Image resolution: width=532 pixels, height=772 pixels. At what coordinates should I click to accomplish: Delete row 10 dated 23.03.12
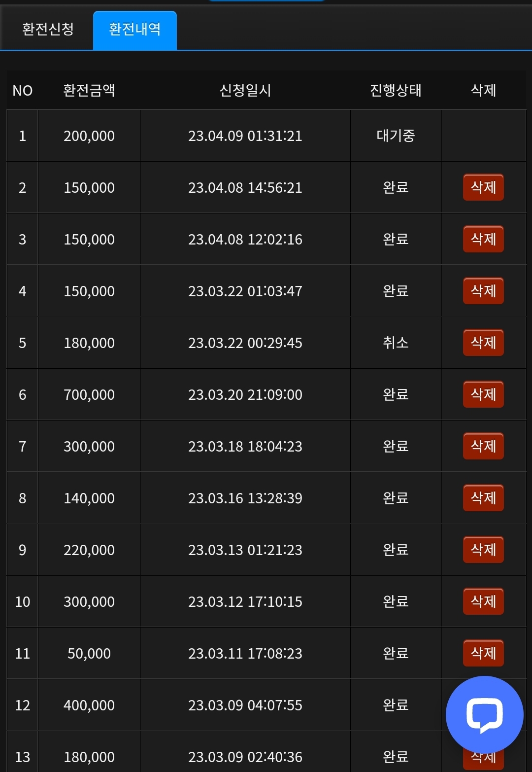pos(483,601)
